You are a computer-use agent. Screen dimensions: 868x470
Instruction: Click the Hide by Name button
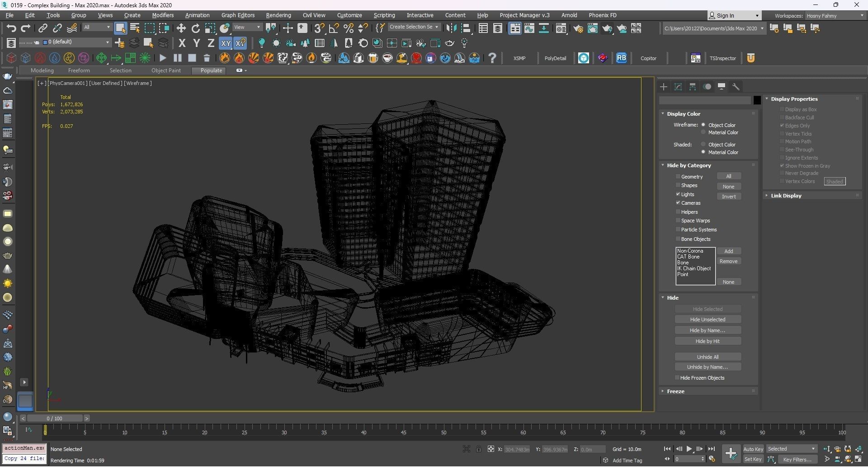tap(708, 330)
